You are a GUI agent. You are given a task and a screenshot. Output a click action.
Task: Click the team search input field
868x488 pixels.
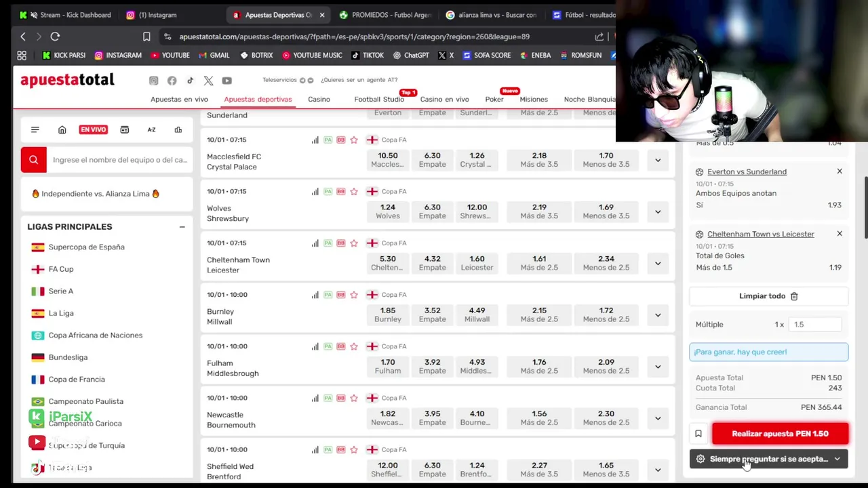[x=120, y=160]
